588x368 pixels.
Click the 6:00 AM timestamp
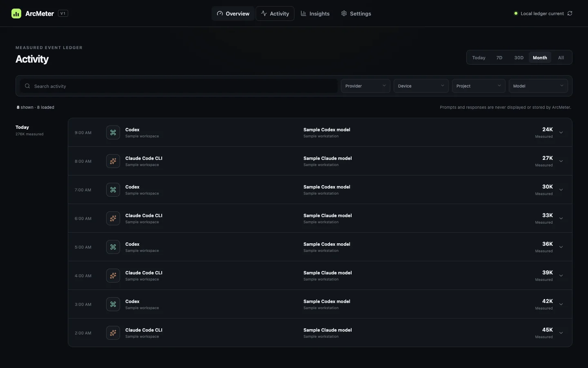click(x=83, y=218)
